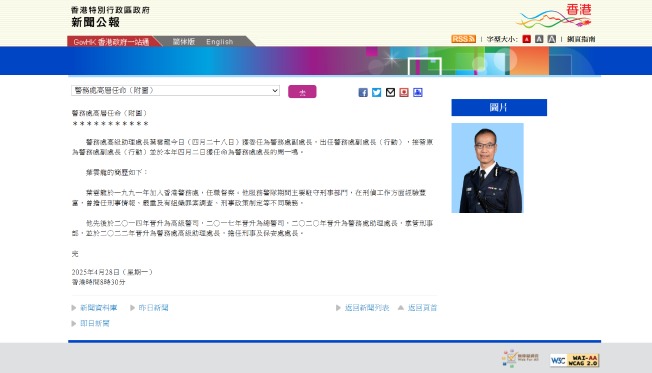
Task: Send article by email envelope icon
Action: 390,92
